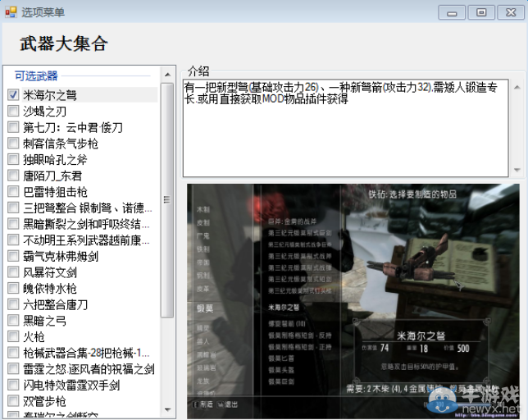Image resolution: width=528 pixels, height=420 pixels.
Task: Enable 雷霆之怒.逐风者的祝福之剑 checkbox
Action: 13,369
